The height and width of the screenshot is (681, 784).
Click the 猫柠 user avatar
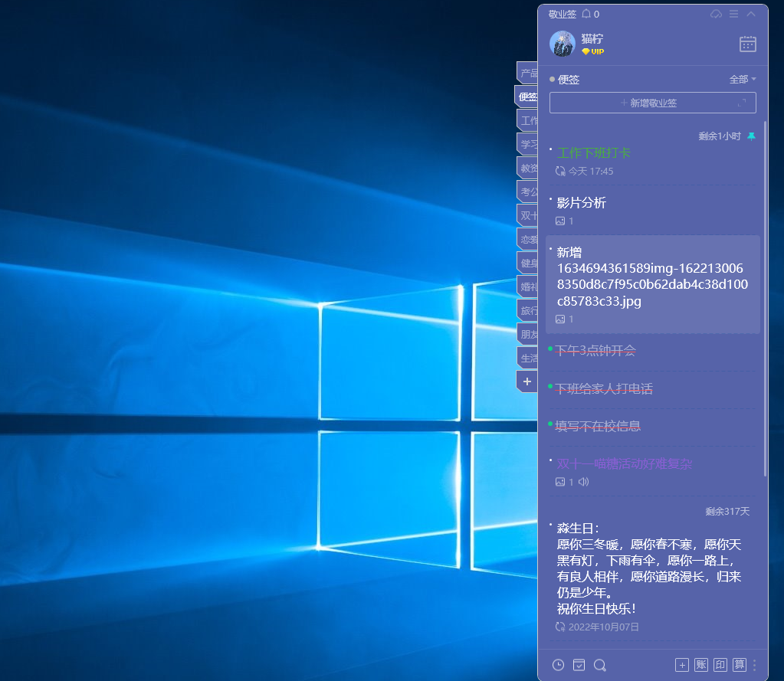point(562,44)
